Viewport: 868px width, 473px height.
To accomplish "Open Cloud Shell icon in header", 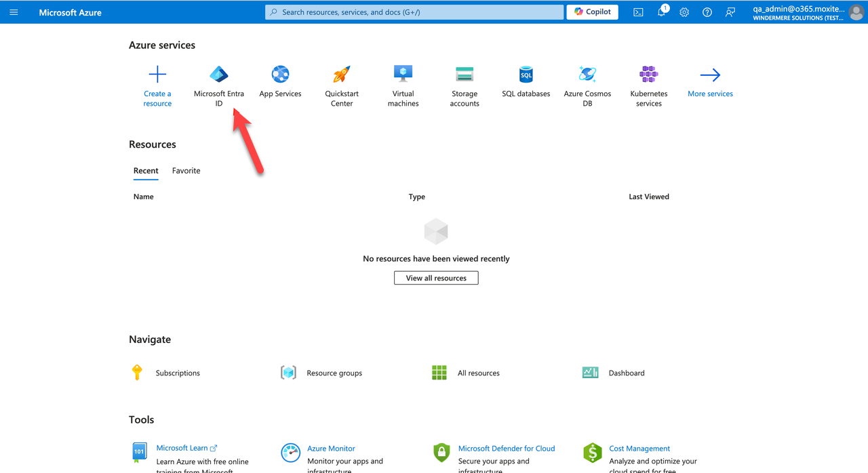I will coord(638,12).
